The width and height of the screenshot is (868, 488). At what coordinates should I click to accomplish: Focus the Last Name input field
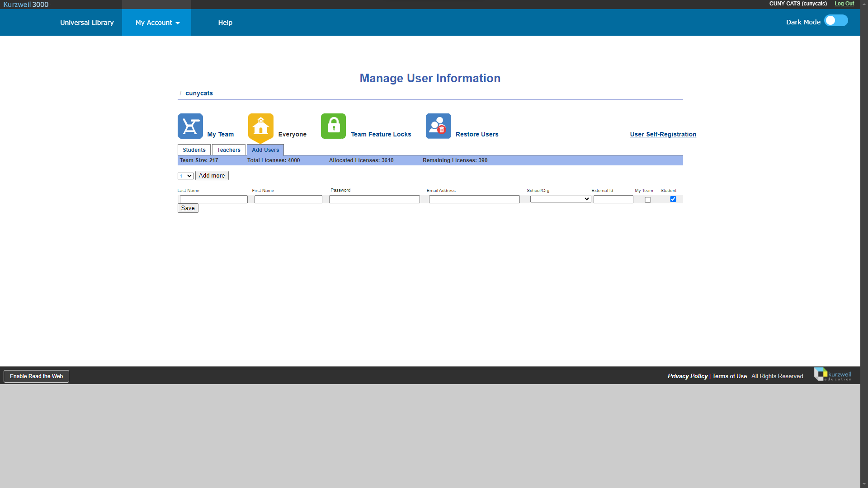214,199
